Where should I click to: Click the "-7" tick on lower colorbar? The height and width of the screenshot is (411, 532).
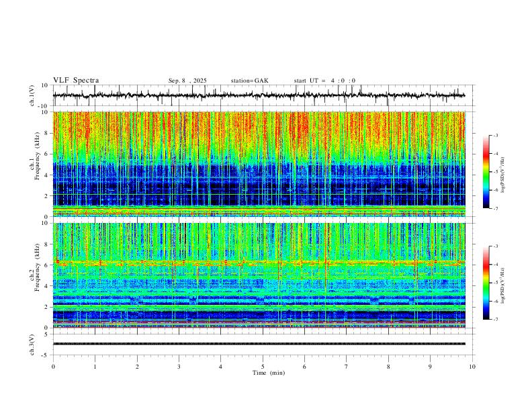point(495,319)
